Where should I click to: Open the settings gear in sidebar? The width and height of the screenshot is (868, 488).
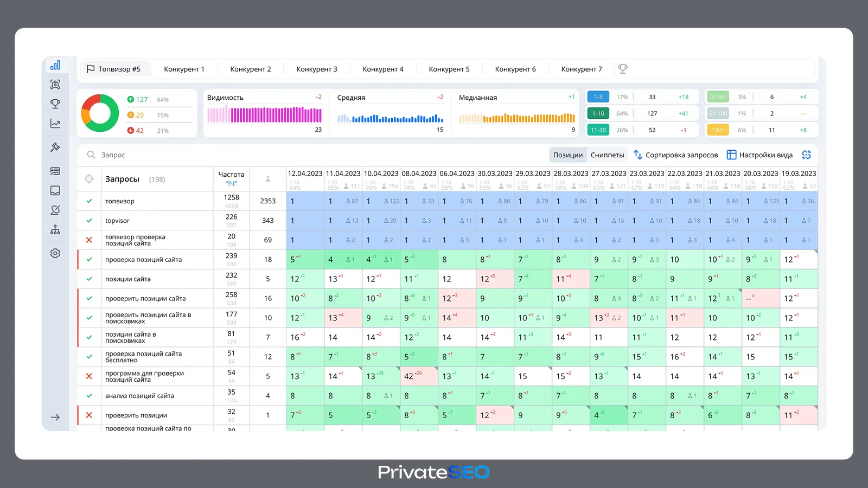click(55, 253)
